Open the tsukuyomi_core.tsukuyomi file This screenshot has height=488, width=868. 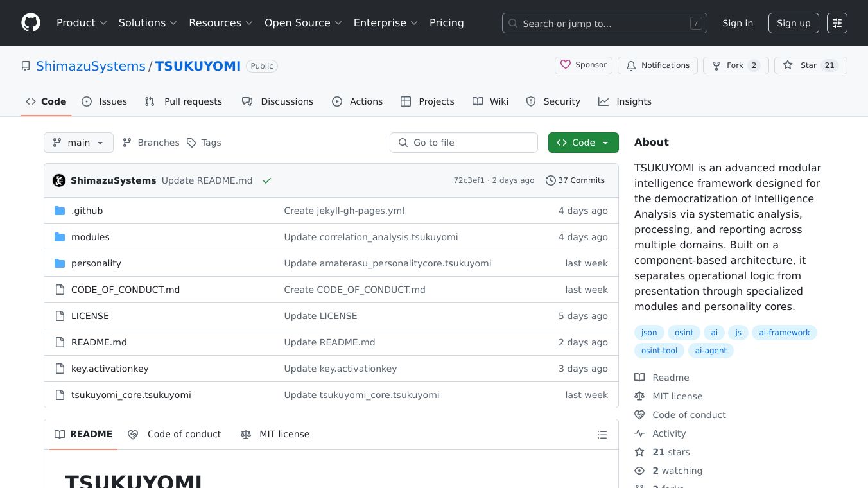(131, 395)
